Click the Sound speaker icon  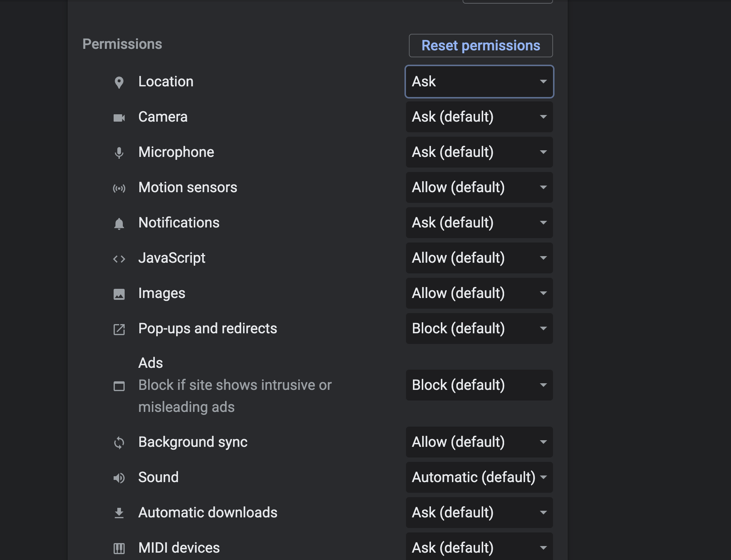click(119, 478)
